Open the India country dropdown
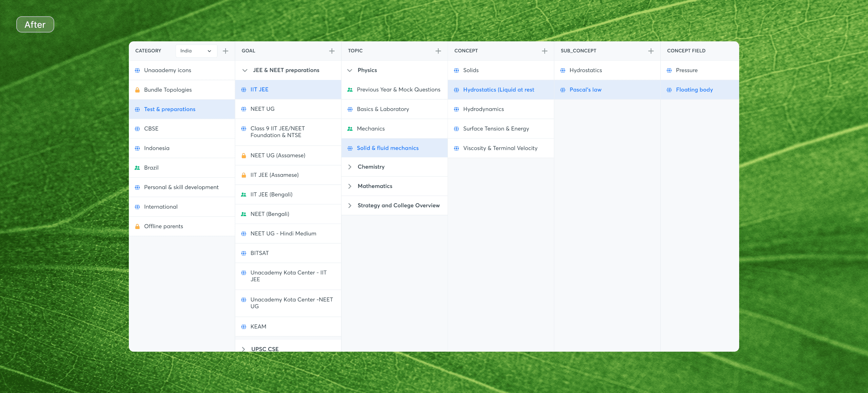The width and height of the screenshot is (868, 393). (x=196, y=51)
